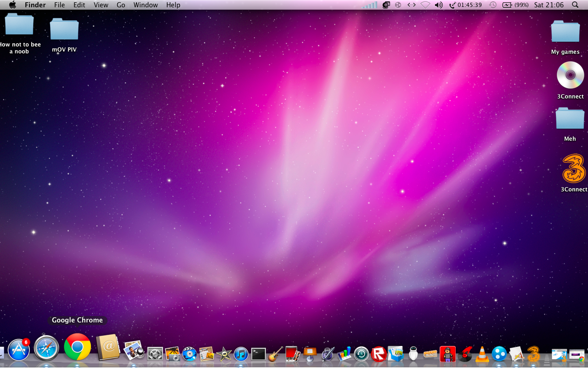588x368 pixels.
Task: Select the Meh folder on desktop
Action: coord(570,119)
